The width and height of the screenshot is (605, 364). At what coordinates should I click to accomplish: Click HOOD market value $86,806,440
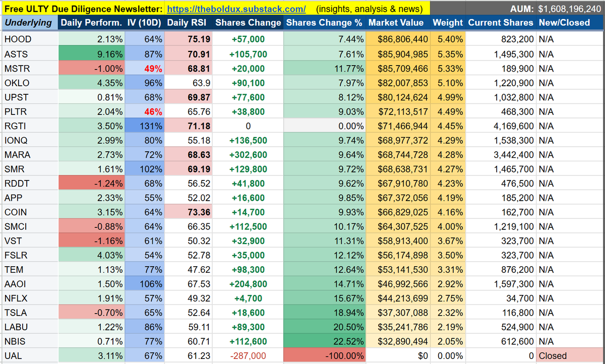[398, 39]
